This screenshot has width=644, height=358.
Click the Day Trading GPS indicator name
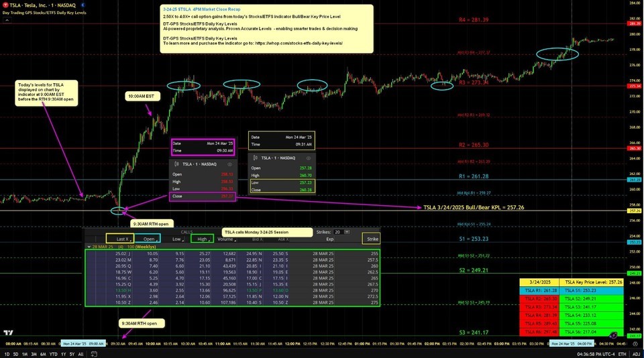(x=44, y=13)
